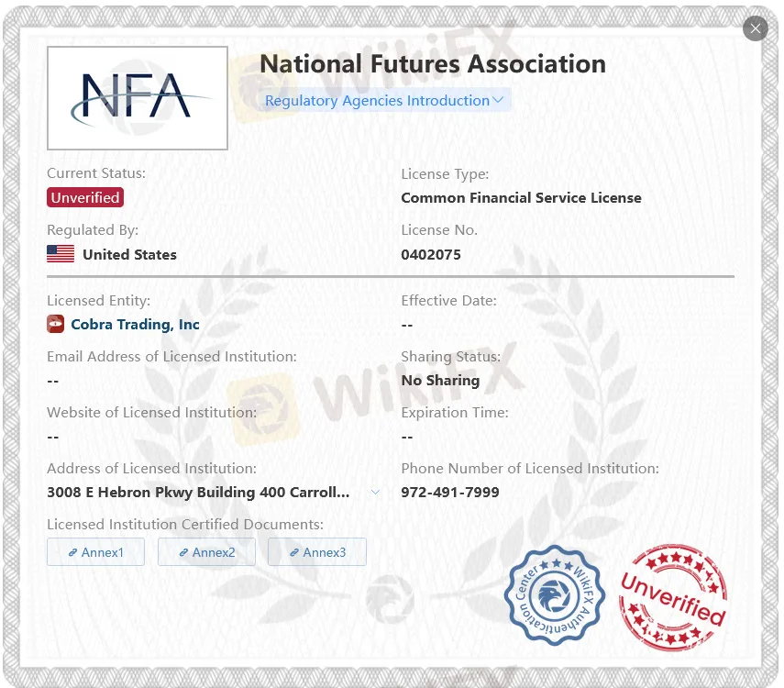This screenshot has width=784, height=688.
Task: Collapse the Regulatory Agencies Introduction chevron
Action: tap(498, 100)
